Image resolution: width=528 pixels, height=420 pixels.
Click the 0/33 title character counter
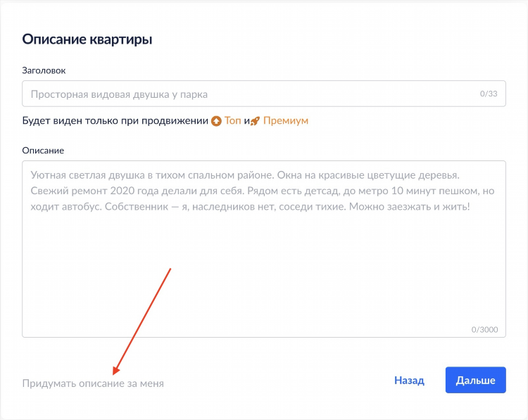pos(489,94)
